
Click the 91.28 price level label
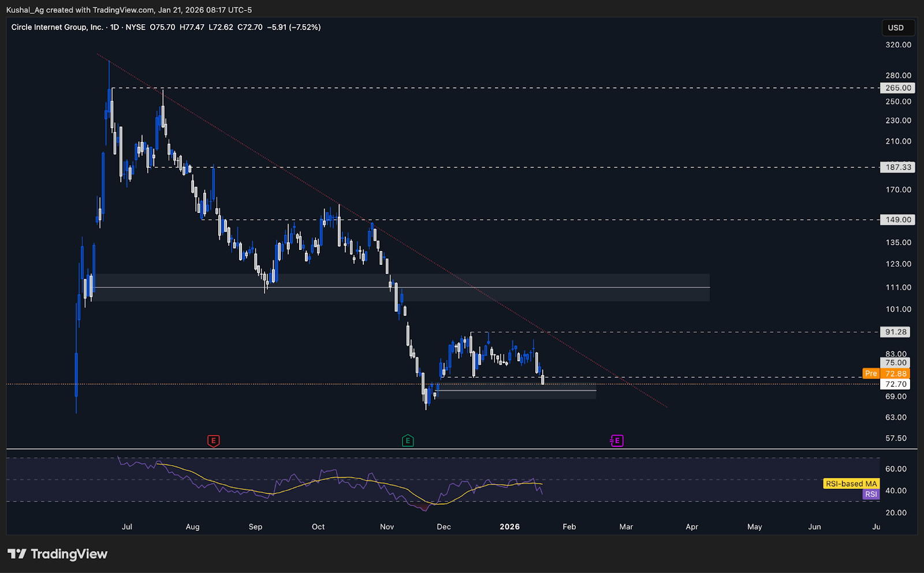click(x=896, y=332)
